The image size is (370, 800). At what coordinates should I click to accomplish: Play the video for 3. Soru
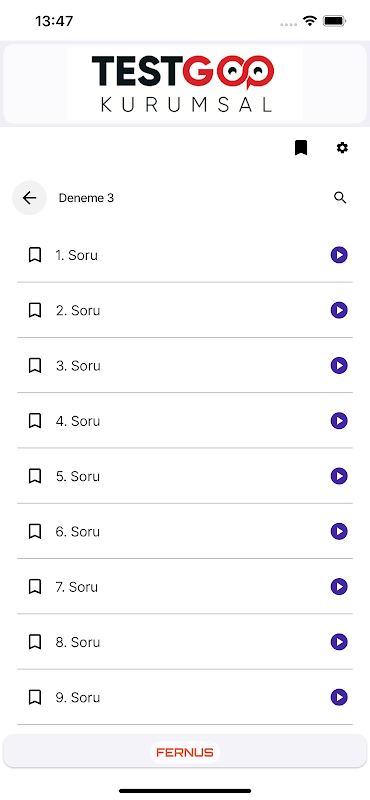pos(339,365)
